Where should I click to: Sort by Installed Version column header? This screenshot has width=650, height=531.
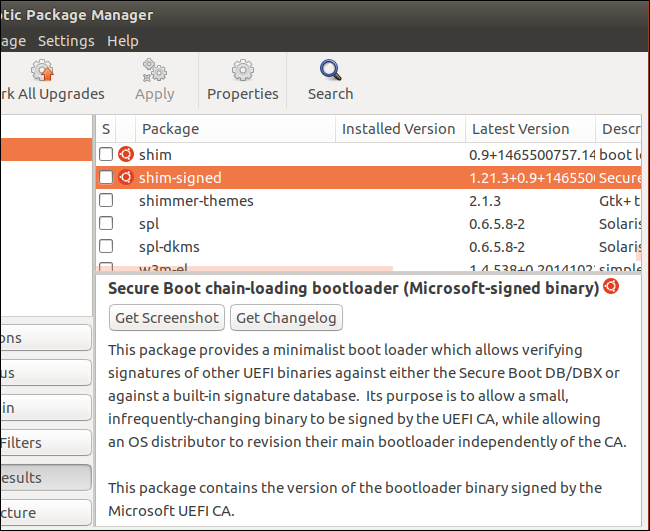(398, 129)
